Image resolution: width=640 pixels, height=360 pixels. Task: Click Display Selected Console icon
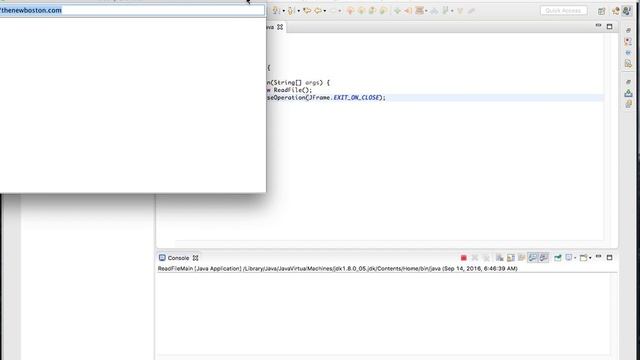[x=569, y=258]
